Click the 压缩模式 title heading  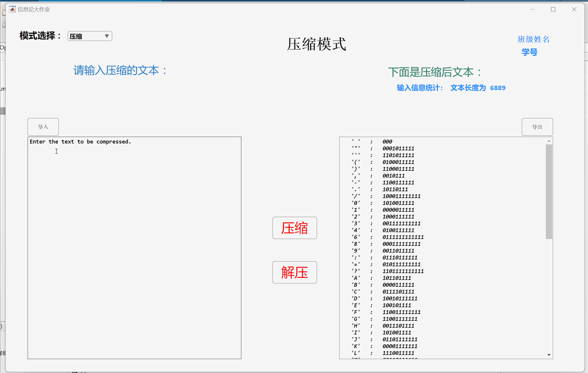(x=316, y=44)
